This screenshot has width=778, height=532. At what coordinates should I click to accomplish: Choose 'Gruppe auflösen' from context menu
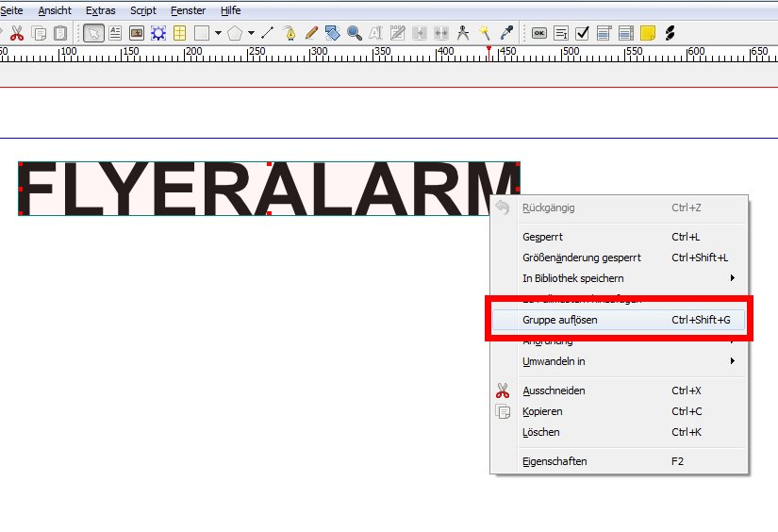click(560, 320)
